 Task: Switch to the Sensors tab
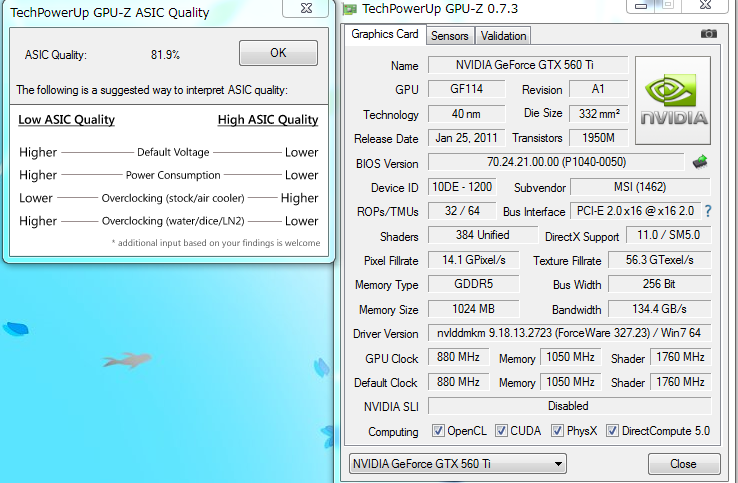click(449, 36)
